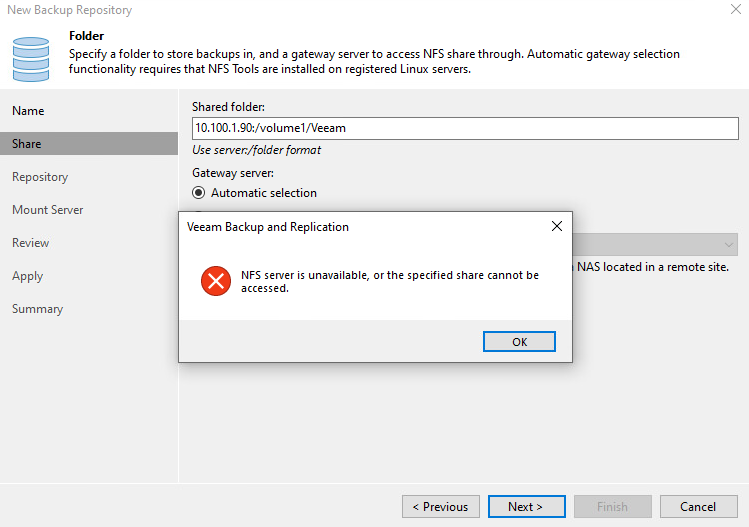Select the Apply step in sidebar
The image size is (749, 527).
coord(28,276)
